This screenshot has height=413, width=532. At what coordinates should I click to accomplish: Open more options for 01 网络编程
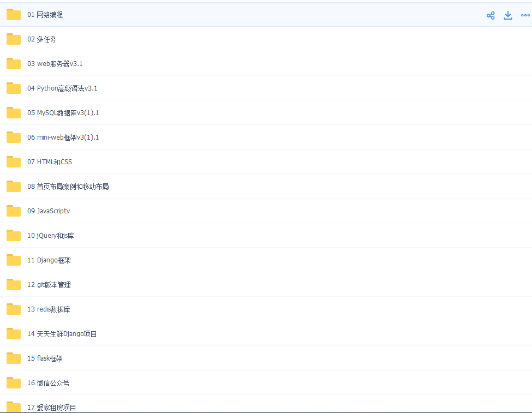[x=525, y=15]
